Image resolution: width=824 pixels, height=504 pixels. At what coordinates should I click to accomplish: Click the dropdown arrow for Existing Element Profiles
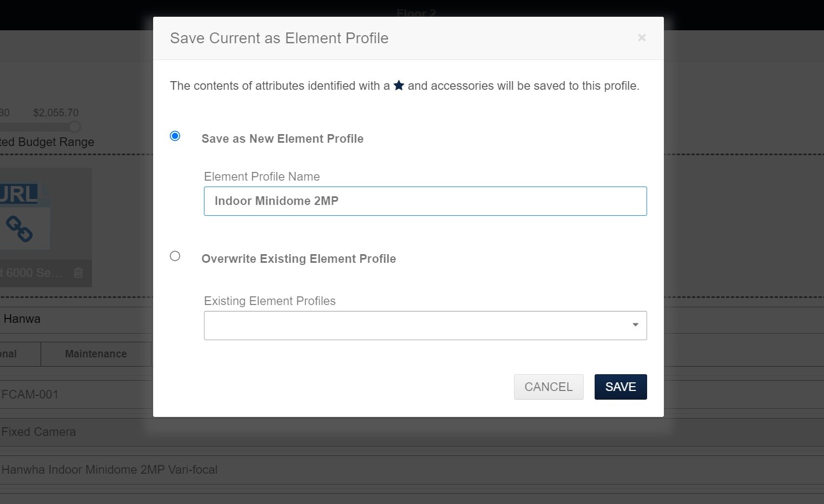634,325
